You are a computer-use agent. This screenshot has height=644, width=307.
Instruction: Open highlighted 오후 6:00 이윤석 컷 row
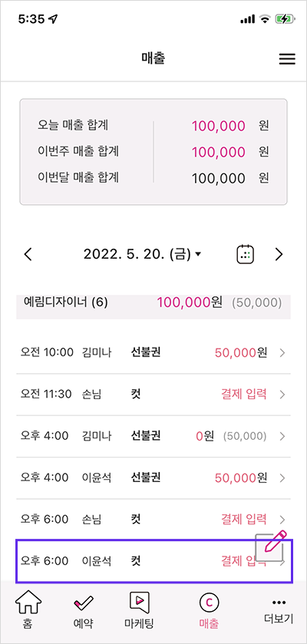click(x=153, y=561)
